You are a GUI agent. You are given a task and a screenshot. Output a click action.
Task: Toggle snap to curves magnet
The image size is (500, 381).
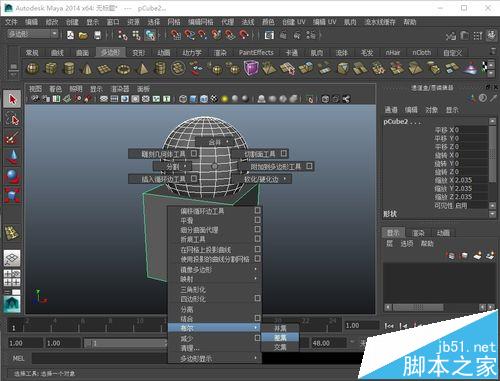pos(189,35)
